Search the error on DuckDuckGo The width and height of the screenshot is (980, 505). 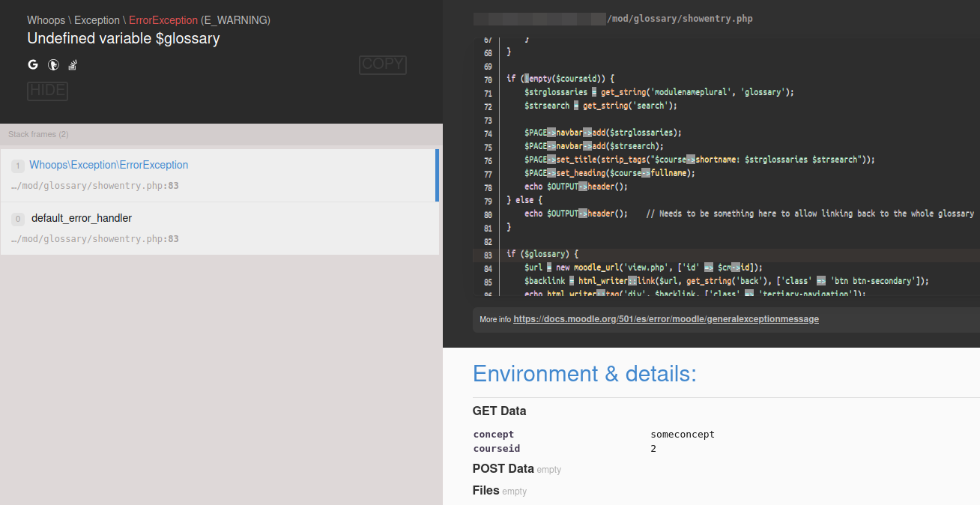[x=53, y=64]
